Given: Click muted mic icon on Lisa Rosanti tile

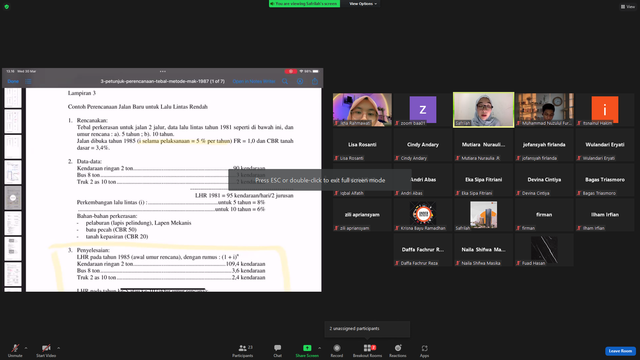Looking at the screenshot, I should [336, 158].
